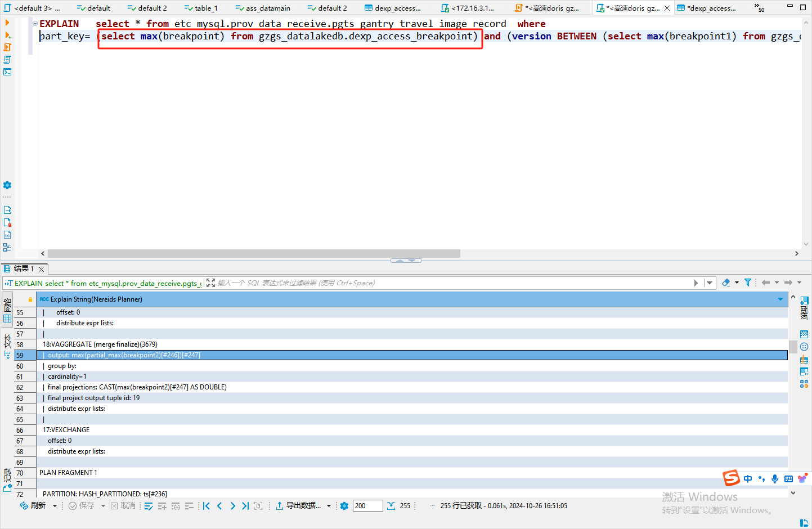Open the back navigation history dropdown
This screenshot has width=812, height=529.
pyautogui.click(x=777, y=283)
